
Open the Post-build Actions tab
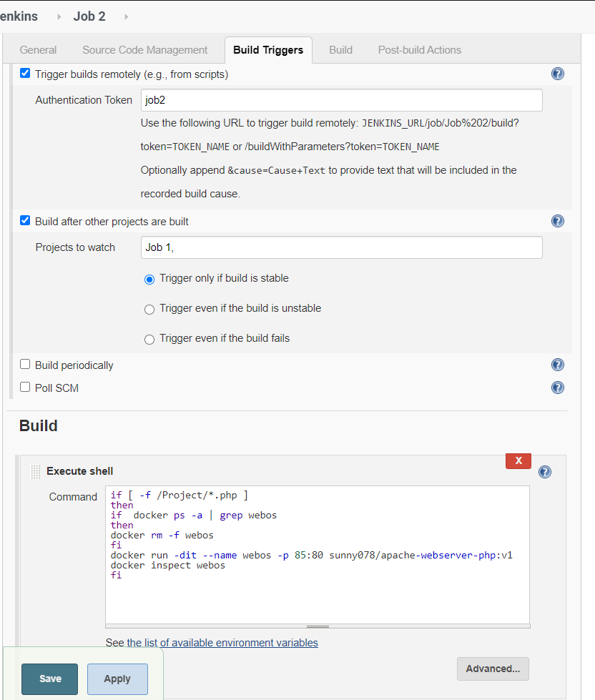420,49
